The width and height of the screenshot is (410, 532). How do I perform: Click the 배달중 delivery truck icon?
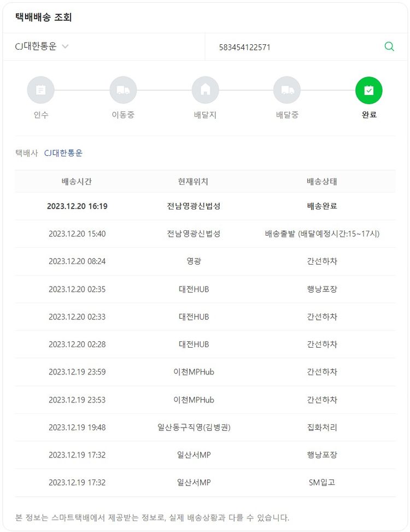click(287, 90)
